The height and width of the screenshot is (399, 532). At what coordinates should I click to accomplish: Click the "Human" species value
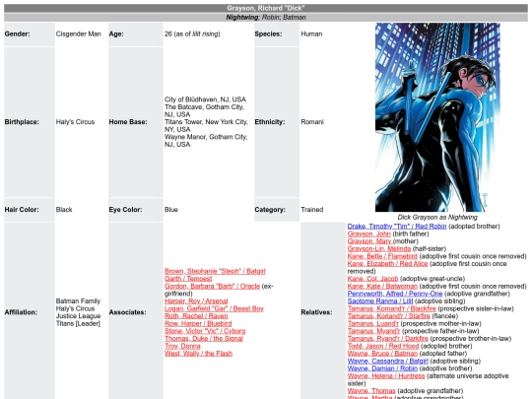[311, 33]
